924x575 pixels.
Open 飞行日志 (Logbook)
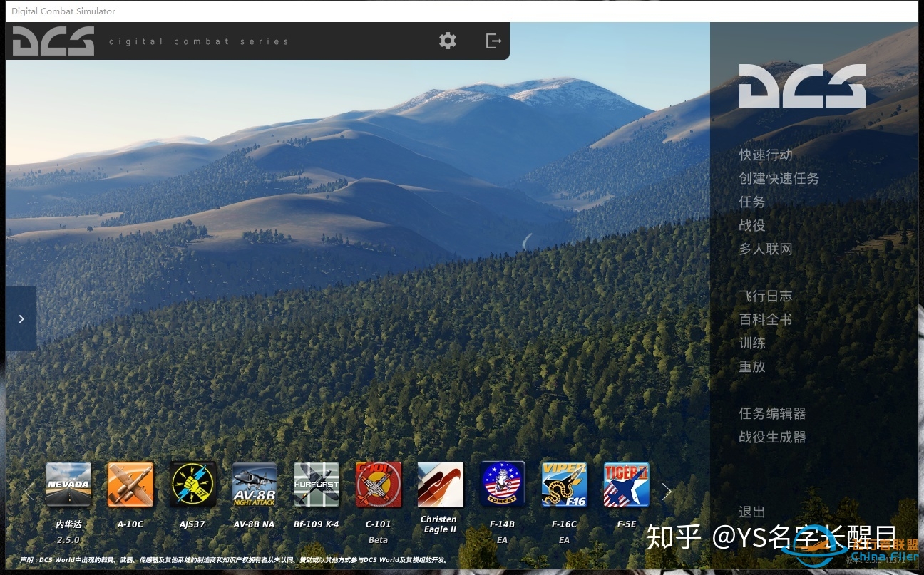[766, 296]
